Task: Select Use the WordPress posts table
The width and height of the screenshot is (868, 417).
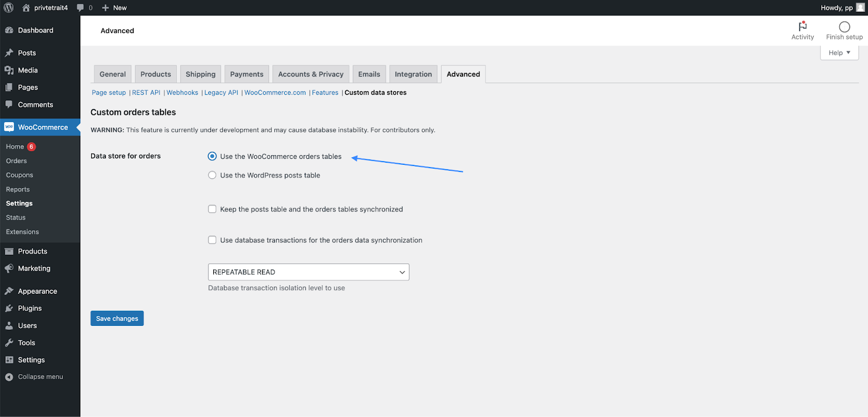Action: [x=212, y=175]
